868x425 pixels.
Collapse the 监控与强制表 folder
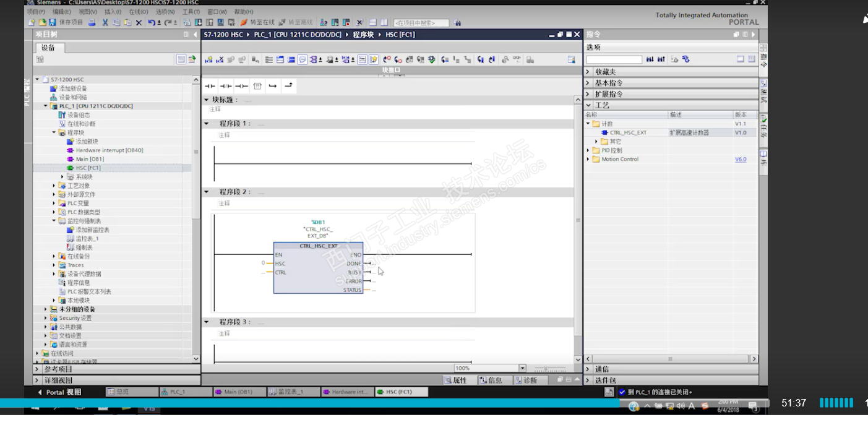pos(54,221)
